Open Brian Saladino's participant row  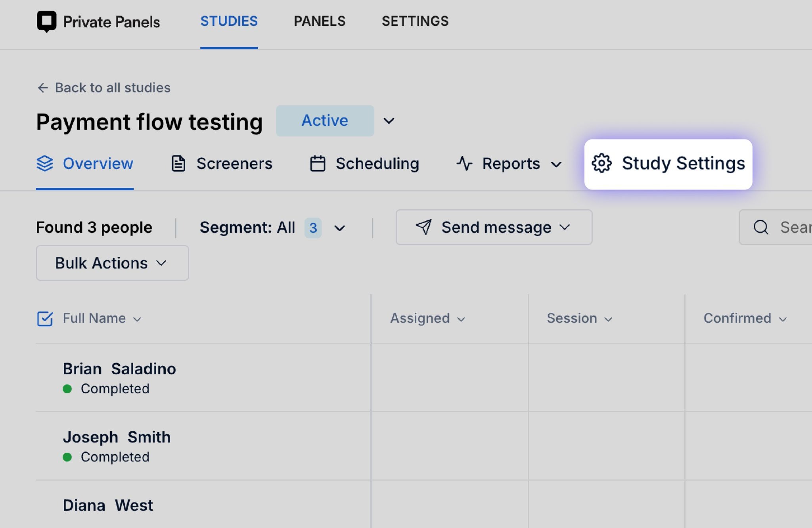coord(119,369)
